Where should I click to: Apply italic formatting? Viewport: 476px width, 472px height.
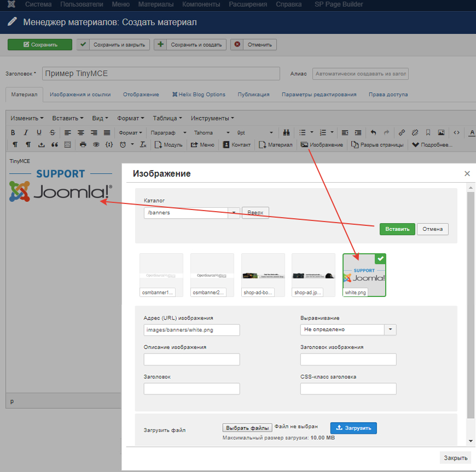point(26,132)
